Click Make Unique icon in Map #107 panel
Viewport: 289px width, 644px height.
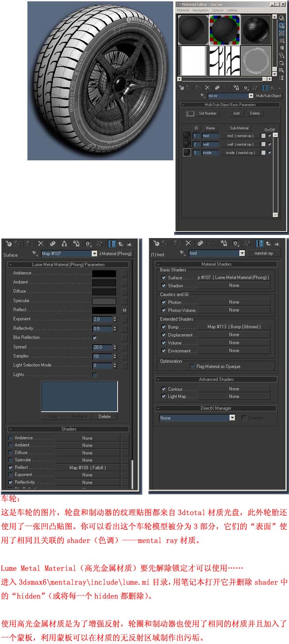click(65, 243)
